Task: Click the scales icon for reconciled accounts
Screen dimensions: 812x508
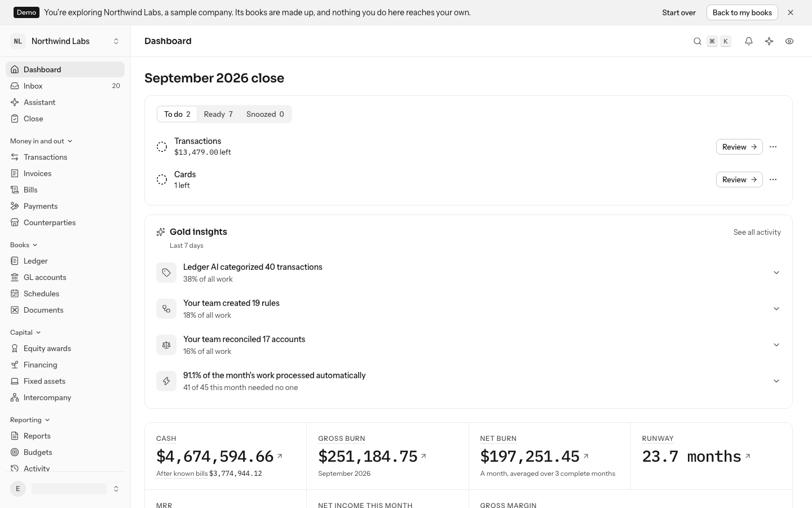Action: click(166, 345)
